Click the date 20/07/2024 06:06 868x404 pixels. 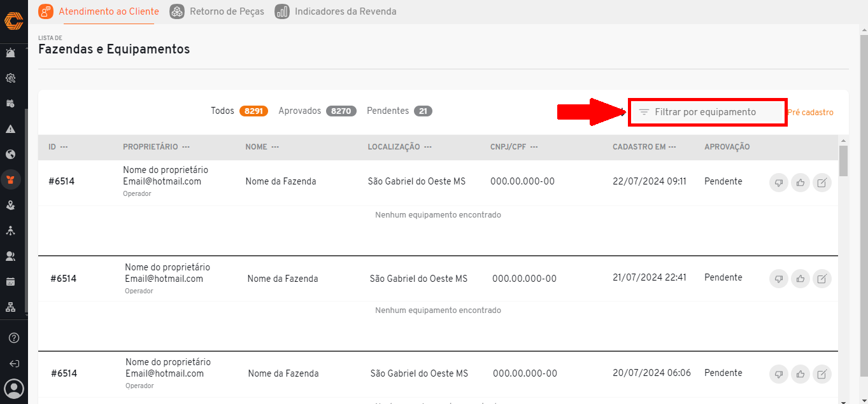tap(651, 373)
